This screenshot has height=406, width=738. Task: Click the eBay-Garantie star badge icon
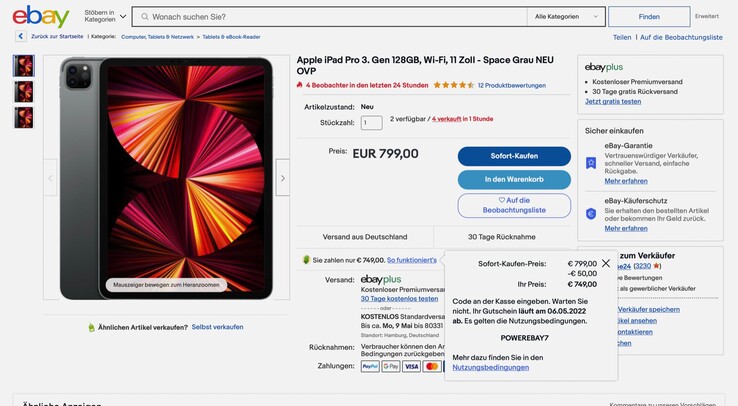tap(591, 161)
